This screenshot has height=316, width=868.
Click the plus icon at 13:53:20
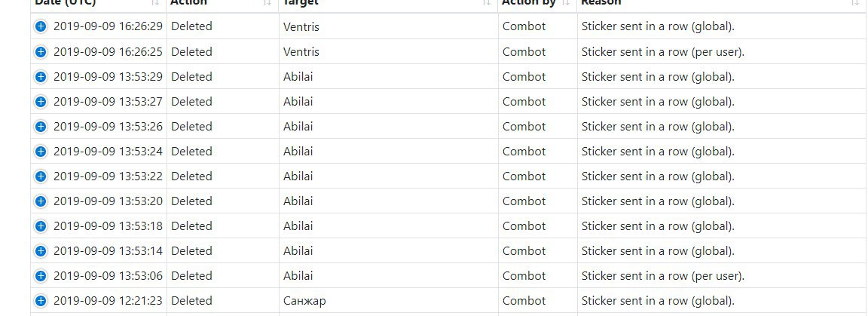41,202
